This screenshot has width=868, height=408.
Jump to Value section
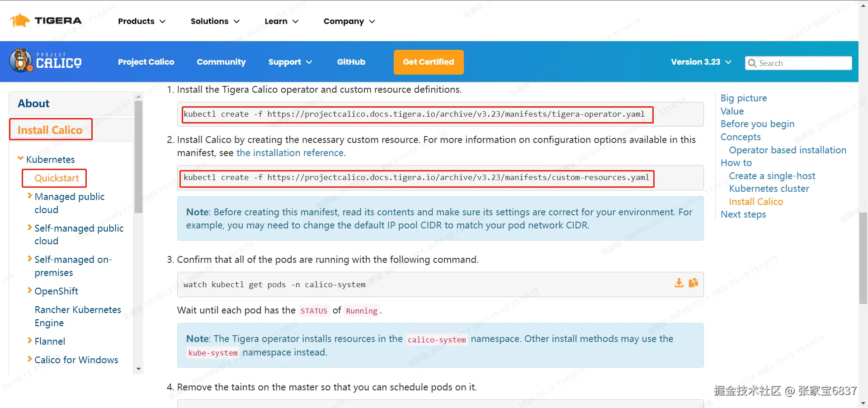tap(732, 111)
